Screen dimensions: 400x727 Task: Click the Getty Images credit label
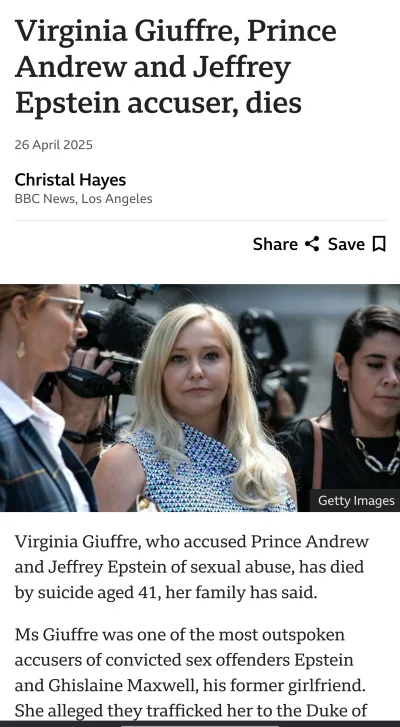pyautogui.click(x=356, y=501)
